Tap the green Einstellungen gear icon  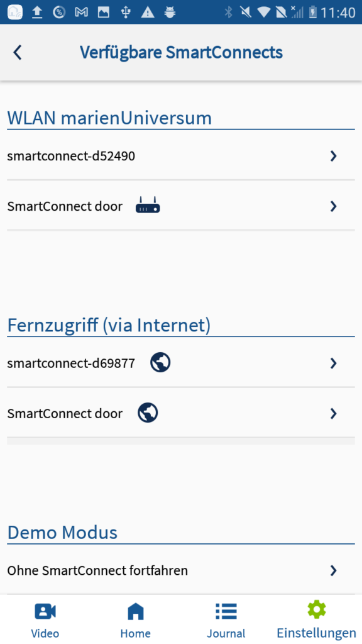(317, 610)
